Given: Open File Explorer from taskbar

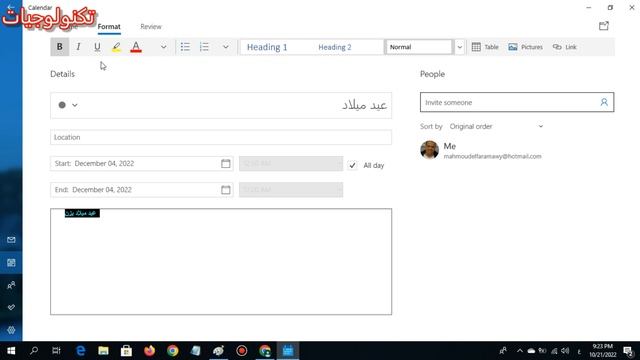Looking at the screenshot, I should [103, 351].
